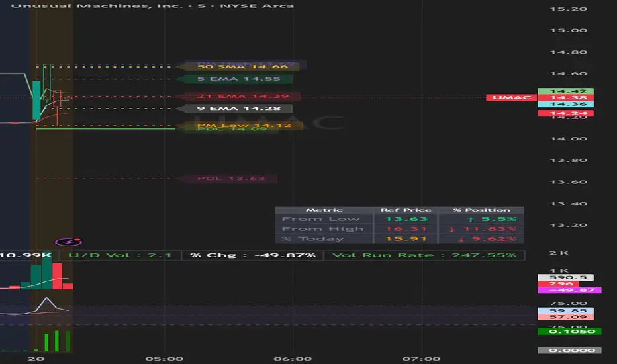The height and width of the screenshot is (364, 617).
Task: Click the '2 K' volume scale label
Action: pos(559,253)
